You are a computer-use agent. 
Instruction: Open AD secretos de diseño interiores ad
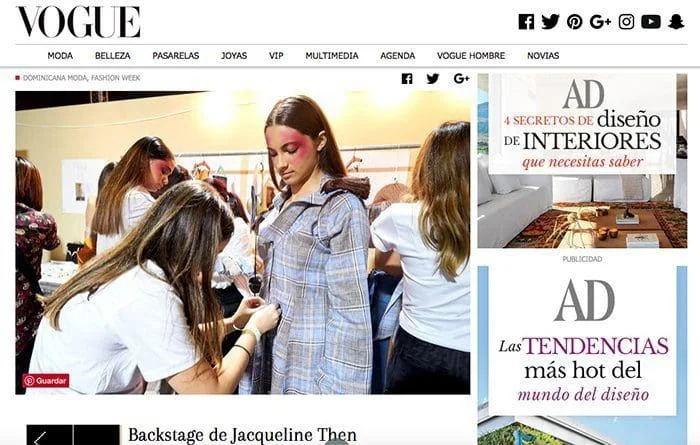[582, 161]
